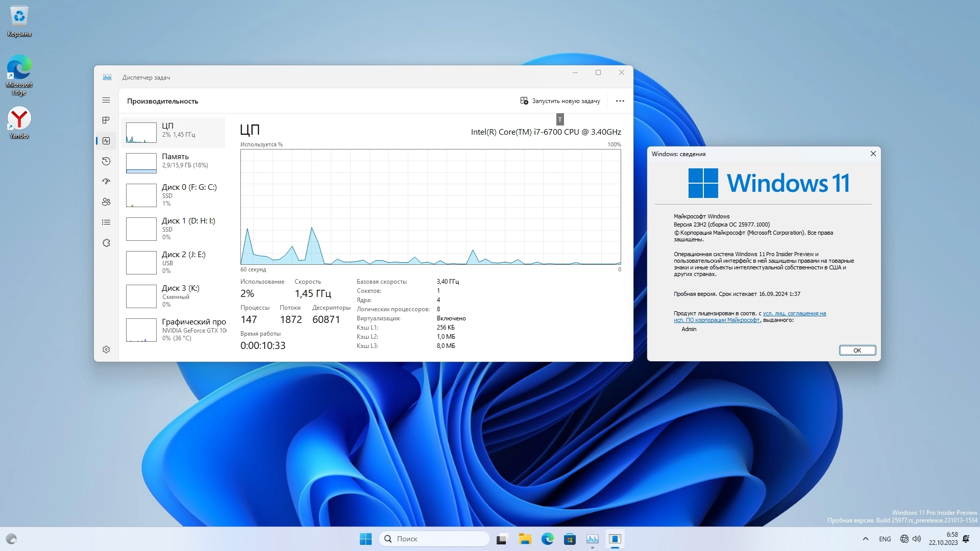Expand the hamburger navigation menu
This screenshot has height=551, width=980.
[x=106, y=101]
